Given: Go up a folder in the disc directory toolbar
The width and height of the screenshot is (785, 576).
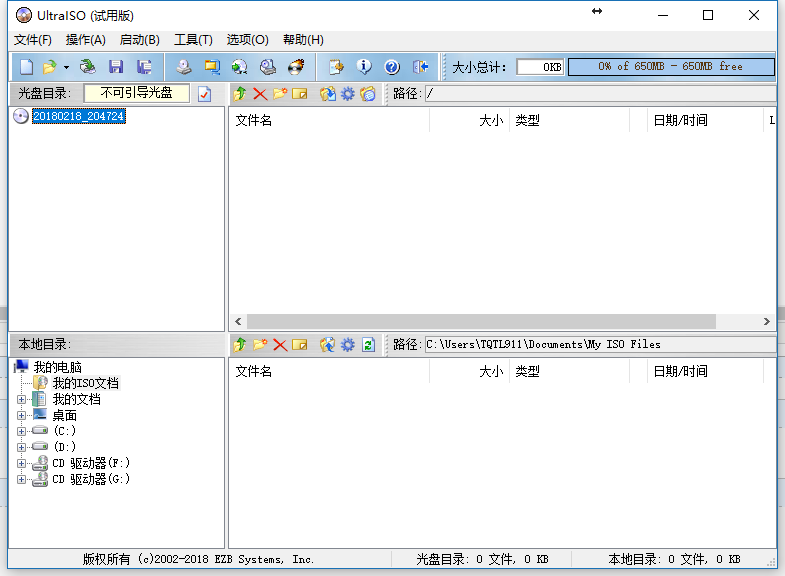Looking at the screenshot, I should click(x=240, y=94).
